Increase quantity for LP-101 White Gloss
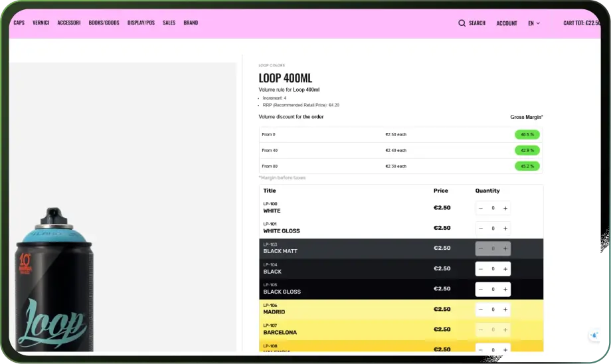611x364 pixels. click(505, 228)
